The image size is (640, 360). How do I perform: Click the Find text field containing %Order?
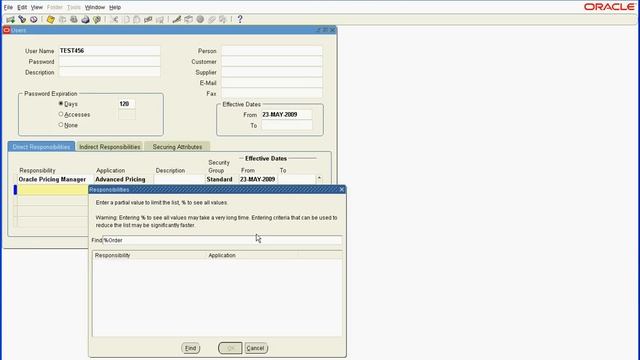pos(222,240)
